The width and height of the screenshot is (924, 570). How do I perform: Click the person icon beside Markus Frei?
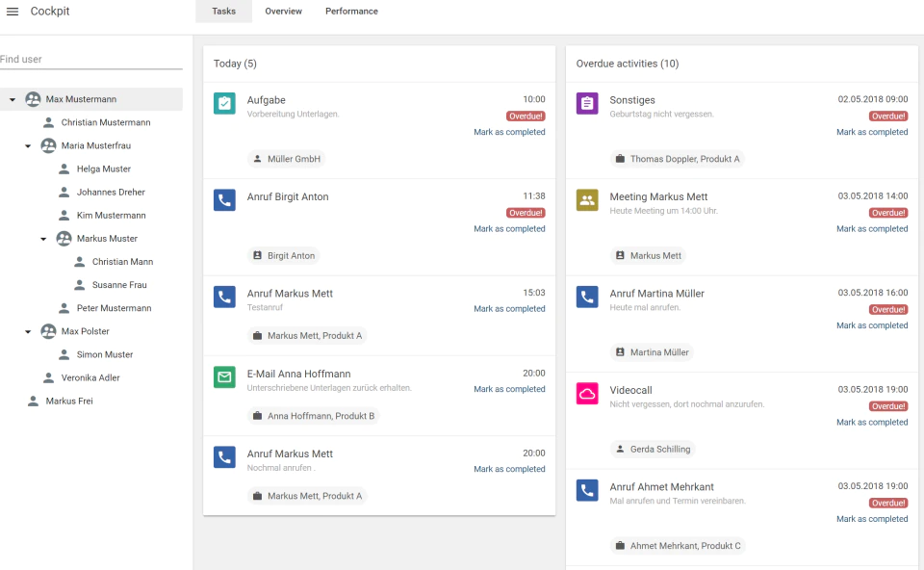[x=34, y=401]
